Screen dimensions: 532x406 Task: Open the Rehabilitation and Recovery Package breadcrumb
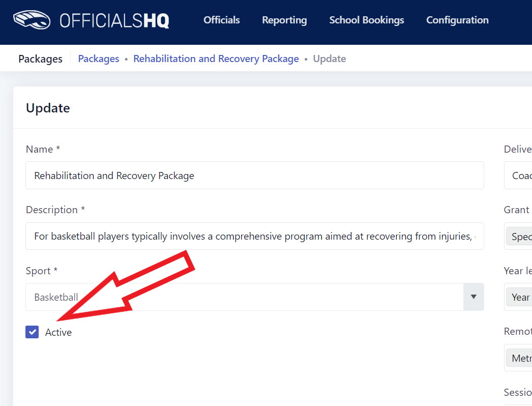pyautogui.click(x=216, y=59)
